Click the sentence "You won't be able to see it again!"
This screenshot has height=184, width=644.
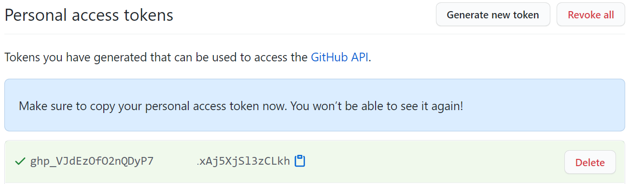377,105
